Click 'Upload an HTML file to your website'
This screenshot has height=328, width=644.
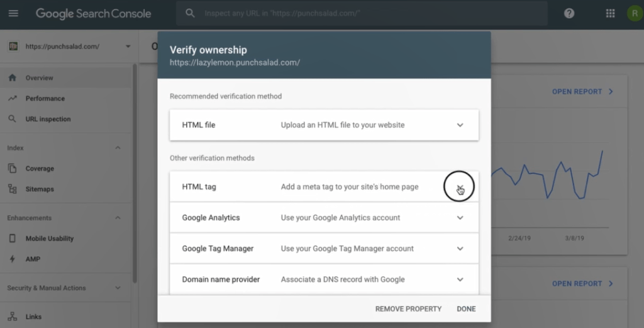click(343, 125)
